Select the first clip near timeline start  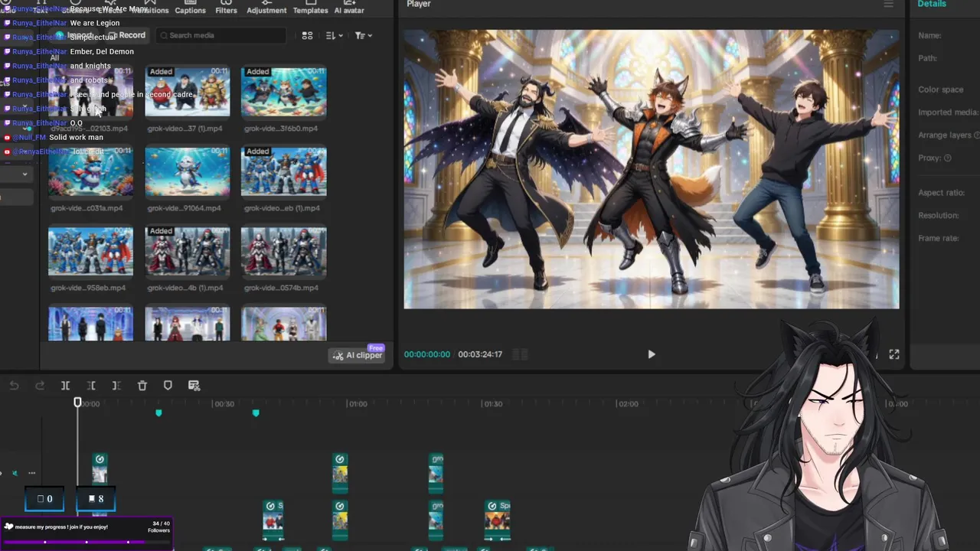click(100, 468)
